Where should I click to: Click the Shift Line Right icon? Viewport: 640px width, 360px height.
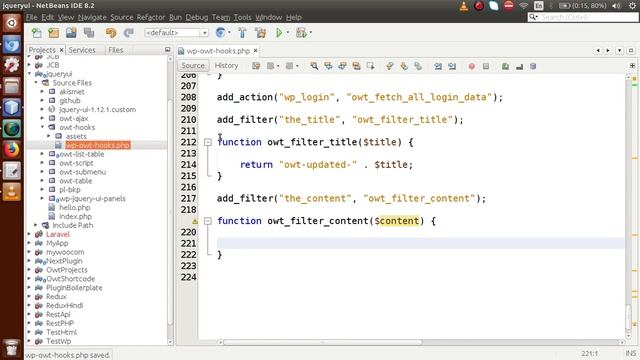[x=452, y=66]
